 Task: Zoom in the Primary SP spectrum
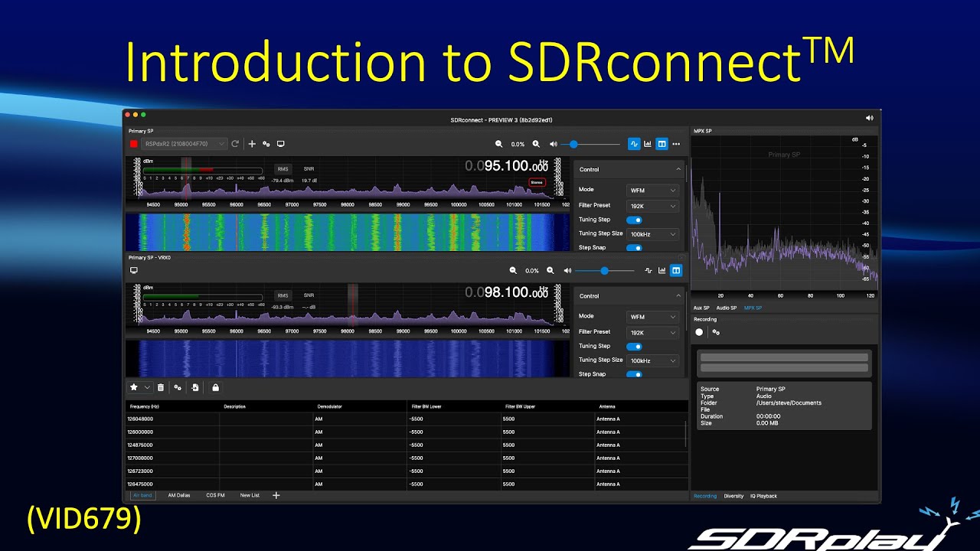536,144
